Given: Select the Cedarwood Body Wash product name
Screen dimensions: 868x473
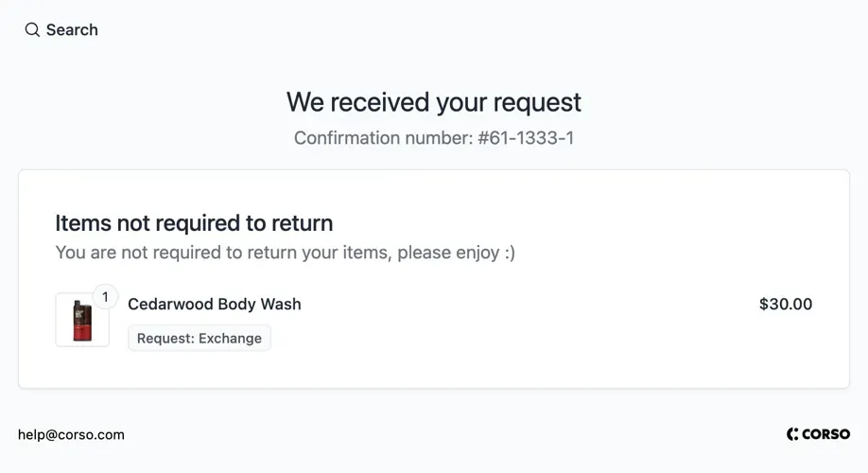Looking at the screenshot, I should pyautogui.click(x=214, y=305).
